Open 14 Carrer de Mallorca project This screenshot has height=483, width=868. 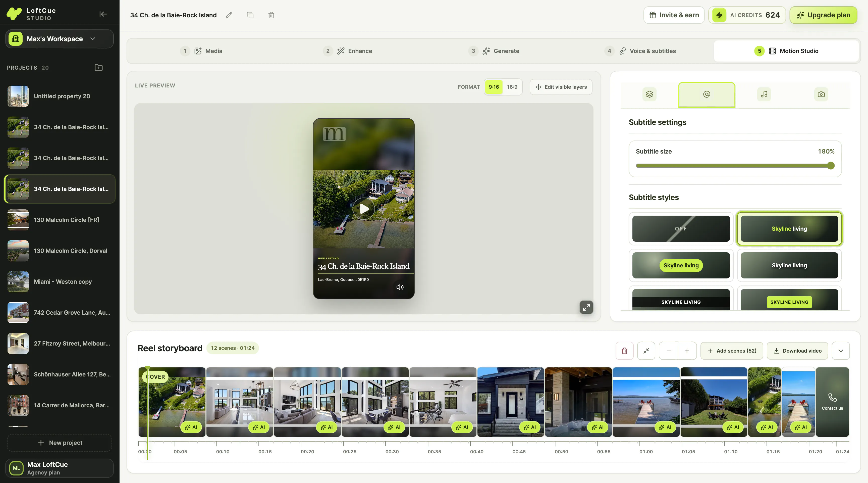pos(59,406)
